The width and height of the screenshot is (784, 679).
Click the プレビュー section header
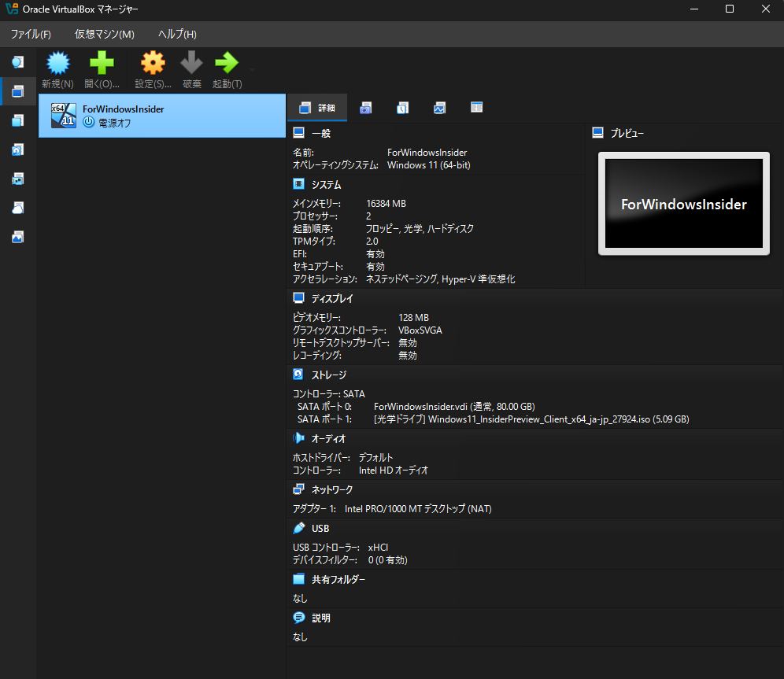[627, 134]
